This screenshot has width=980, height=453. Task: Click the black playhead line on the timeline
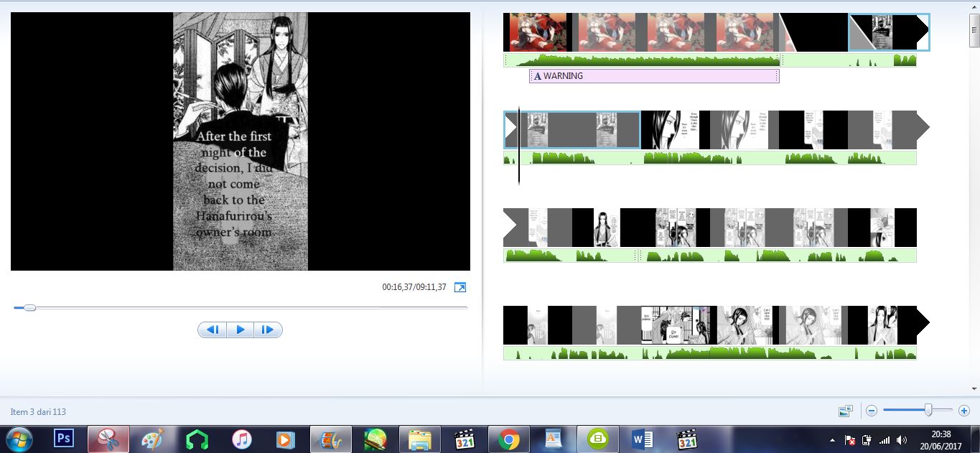519,146
